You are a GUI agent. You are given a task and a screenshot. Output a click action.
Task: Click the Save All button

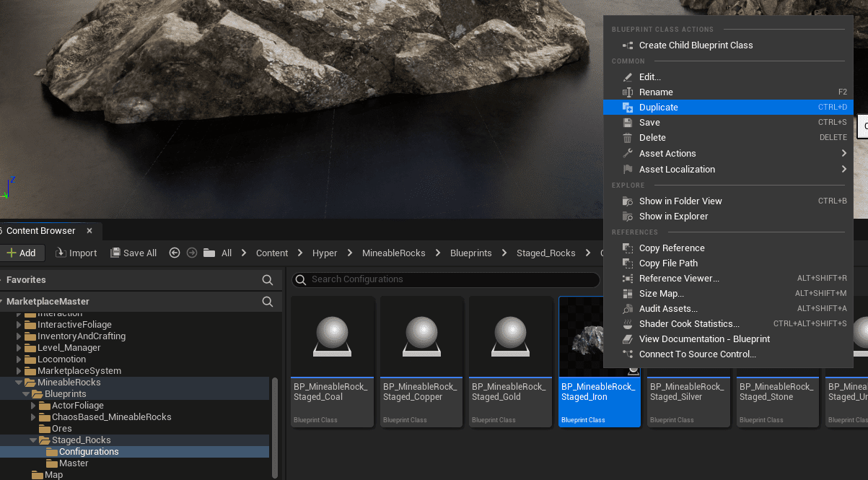pos(133,253)
